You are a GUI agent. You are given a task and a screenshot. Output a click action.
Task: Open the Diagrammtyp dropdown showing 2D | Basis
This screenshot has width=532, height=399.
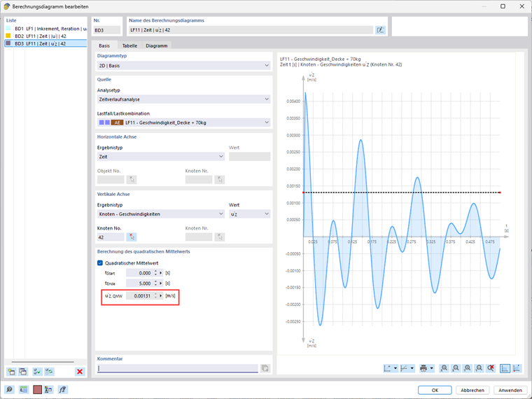(183, 66)
